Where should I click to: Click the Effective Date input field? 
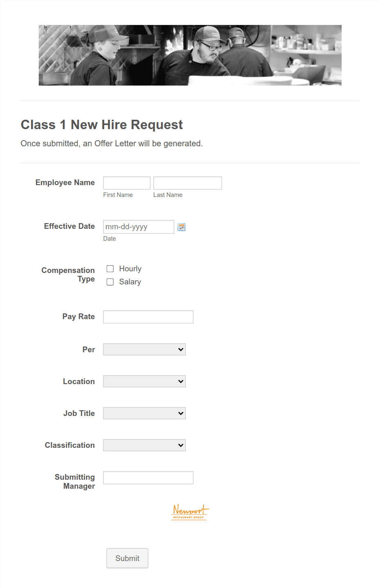click(x=139, y=227)
